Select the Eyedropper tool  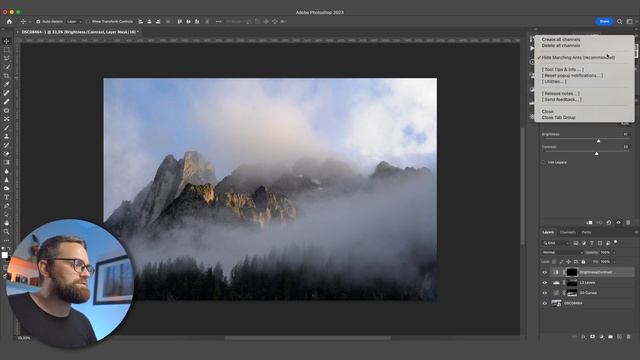[x=7, y=84]
